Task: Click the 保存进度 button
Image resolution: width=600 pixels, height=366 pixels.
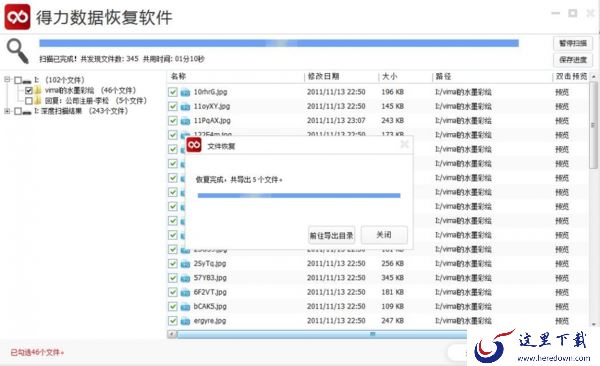Action: point(572,59)
